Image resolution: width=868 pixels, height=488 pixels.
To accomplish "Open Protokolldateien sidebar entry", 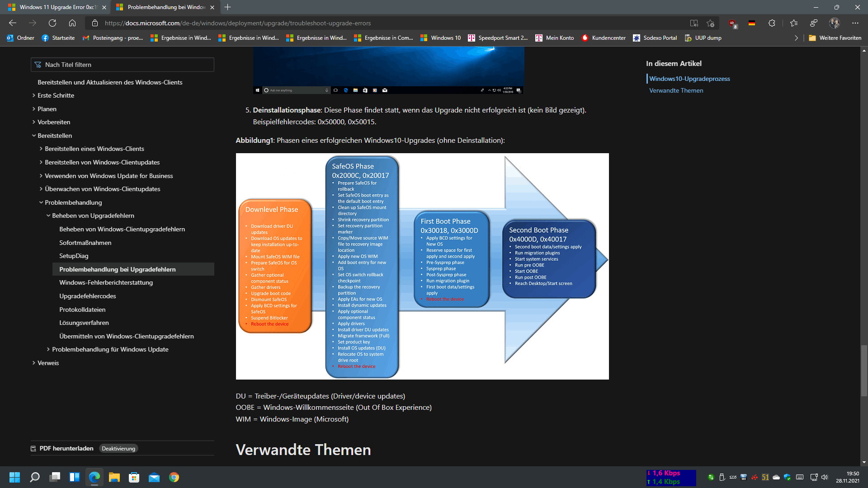I will (x=82, y=310).
